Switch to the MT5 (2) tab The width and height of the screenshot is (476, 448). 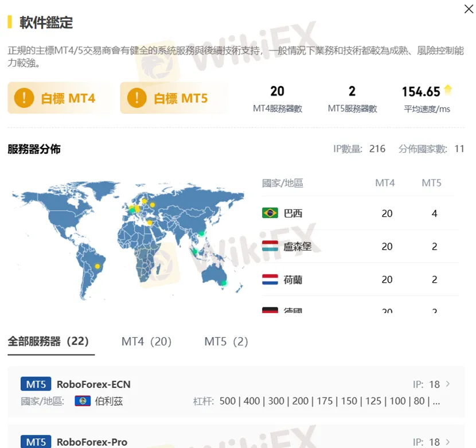click(226, 342)
